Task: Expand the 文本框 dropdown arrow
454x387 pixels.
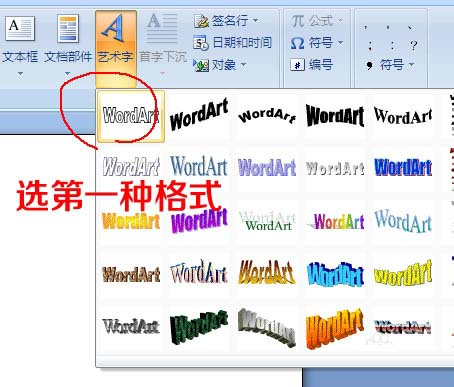Action: [20, 73]
